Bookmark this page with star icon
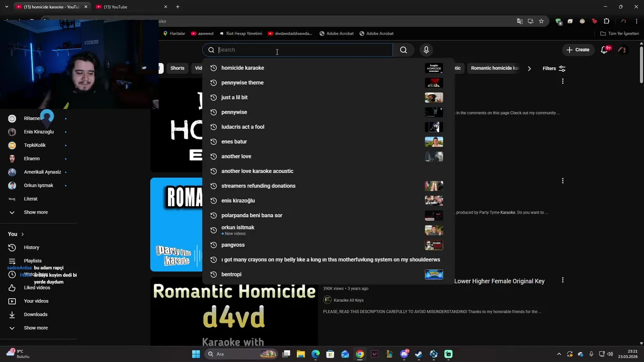The height and width of the screenshot is (362, 644). pos(541,21)
